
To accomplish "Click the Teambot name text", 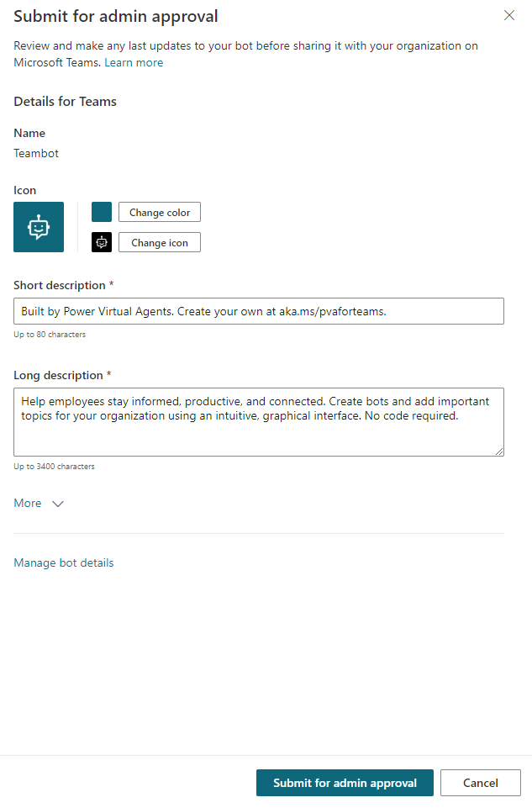I will coord(36,154).
